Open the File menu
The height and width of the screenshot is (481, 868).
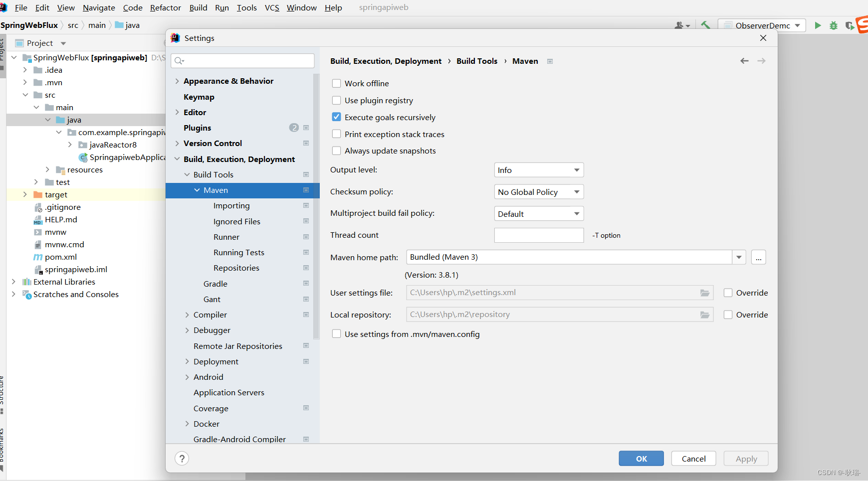point(21,7)
